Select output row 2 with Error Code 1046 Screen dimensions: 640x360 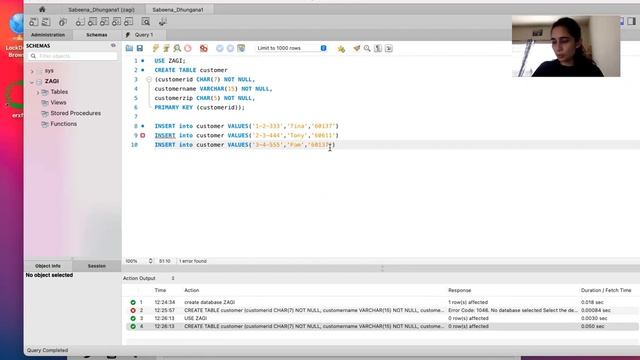[x=382, y=310]
